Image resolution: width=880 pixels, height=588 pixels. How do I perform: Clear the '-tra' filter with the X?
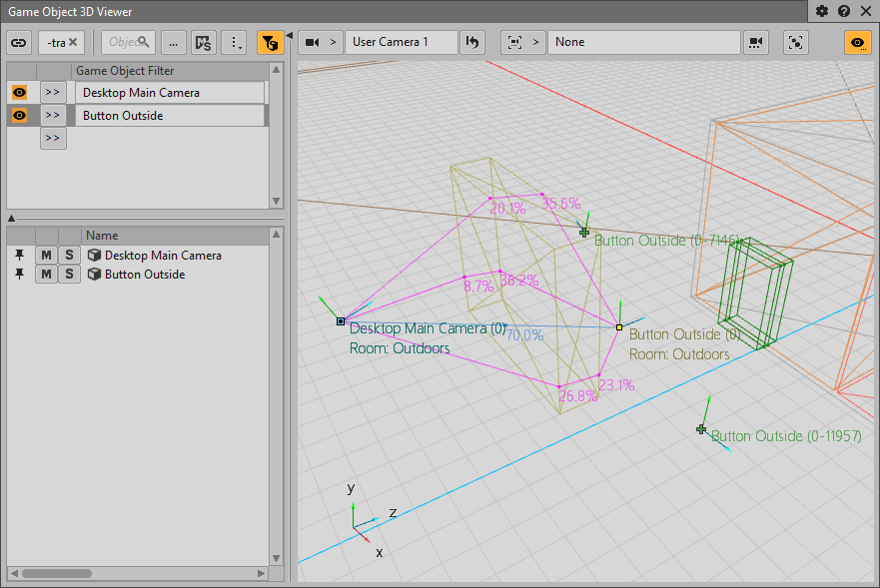(73, 42)
